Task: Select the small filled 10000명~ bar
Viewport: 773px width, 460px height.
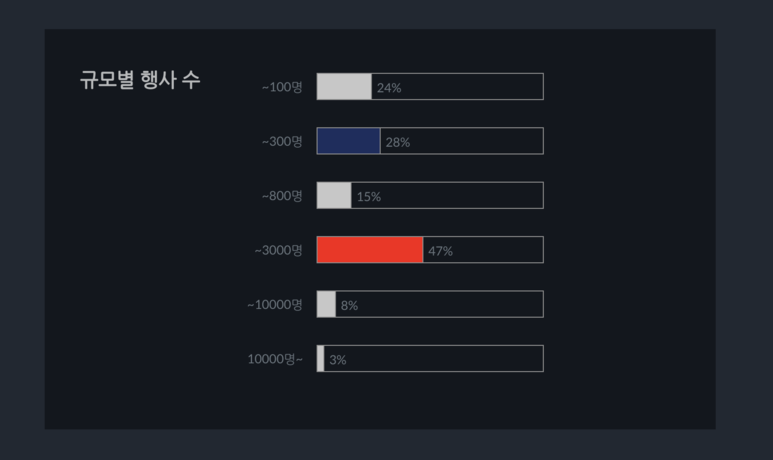Action: [320, 358]
